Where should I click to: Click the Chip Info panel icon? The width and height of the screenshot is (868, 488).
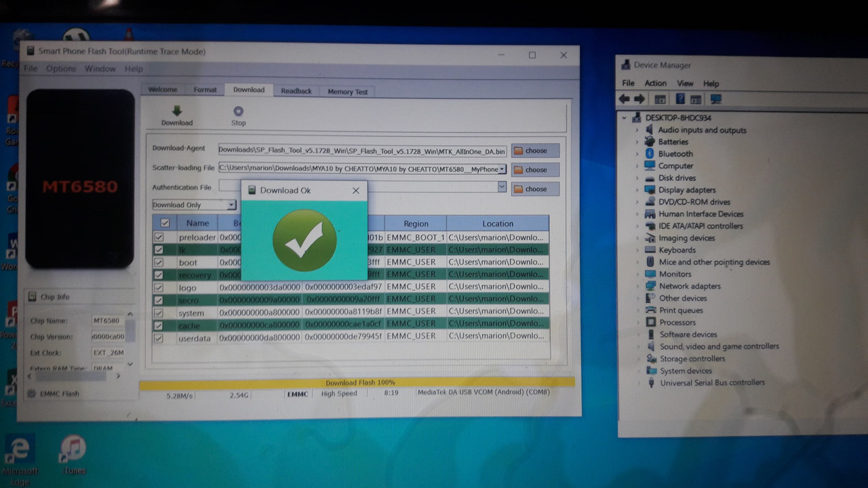point(32,297)
